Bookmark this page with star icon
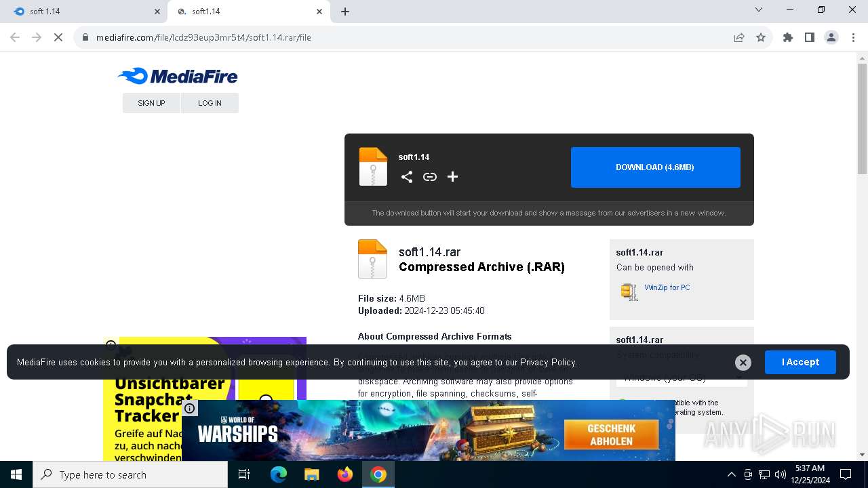The height and width of the screenshot is (488, 868). pos(761,37)
